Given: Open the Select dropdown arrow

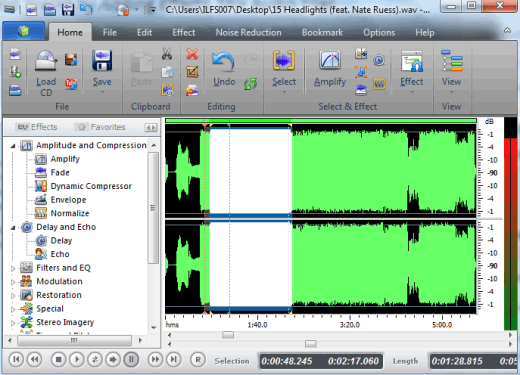Looking at the screenshot, I should pyautogui.click(x=284, y=92).
